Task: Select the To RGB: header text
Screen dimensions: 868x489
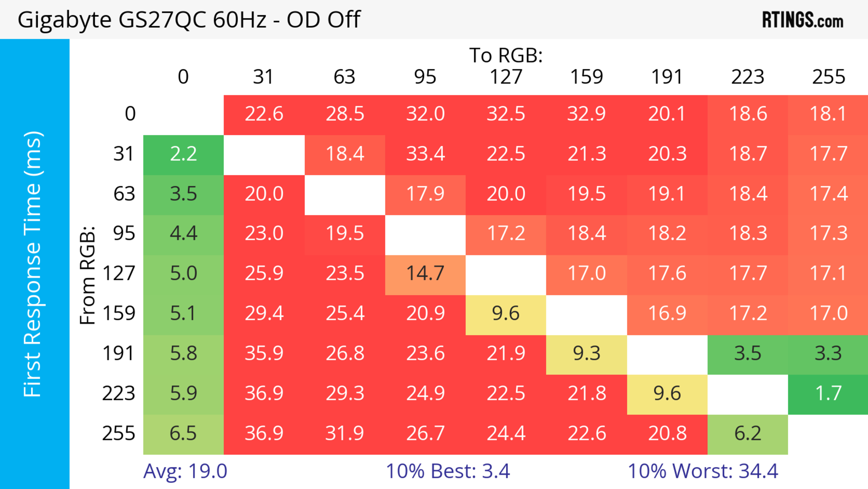Action: click(506, 55)
